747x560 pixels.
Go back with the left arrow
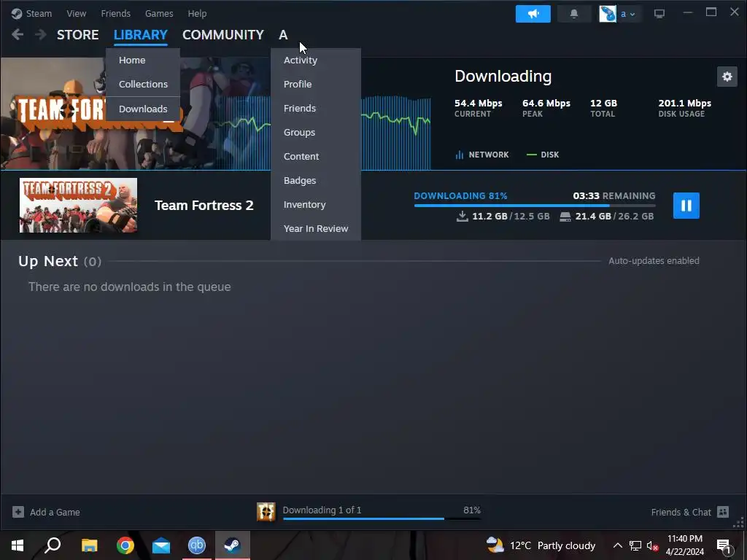coord(18,34)
